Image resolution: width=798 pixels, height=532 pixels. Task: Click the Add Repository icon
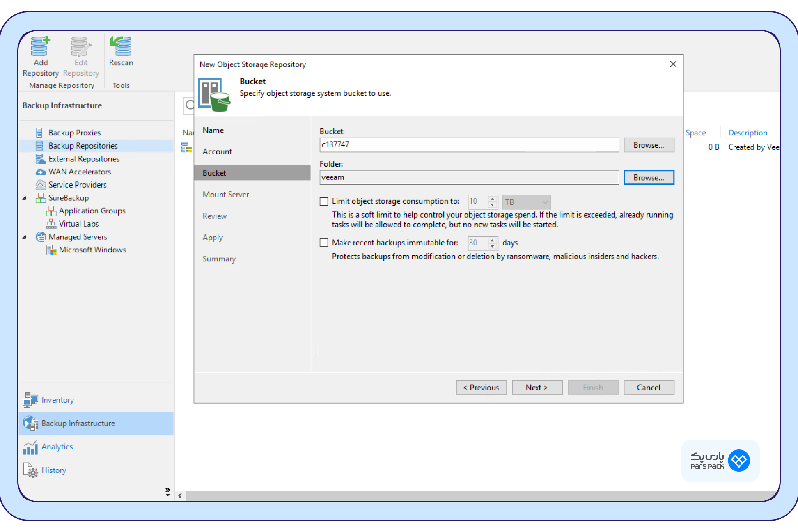click(40, 46)
